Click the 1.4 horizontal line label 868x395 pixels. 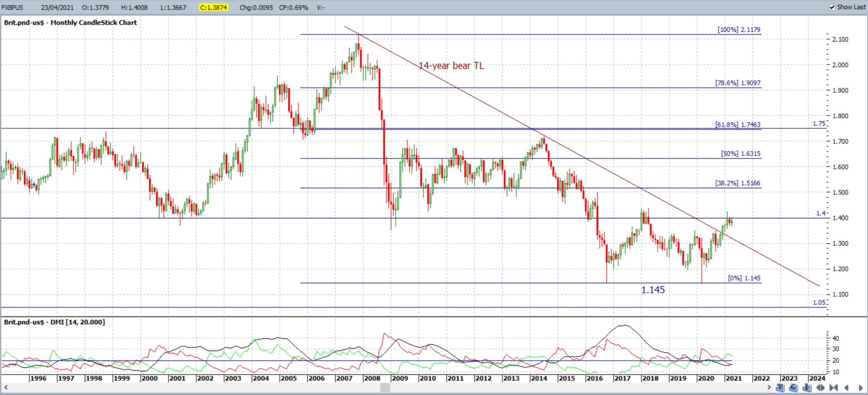click(x=821, y=213)
